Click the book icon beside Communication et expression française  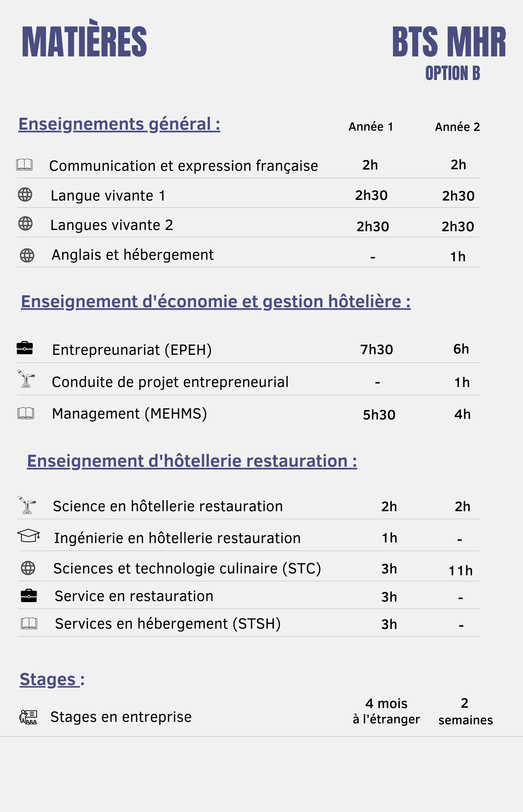point(25,164)
